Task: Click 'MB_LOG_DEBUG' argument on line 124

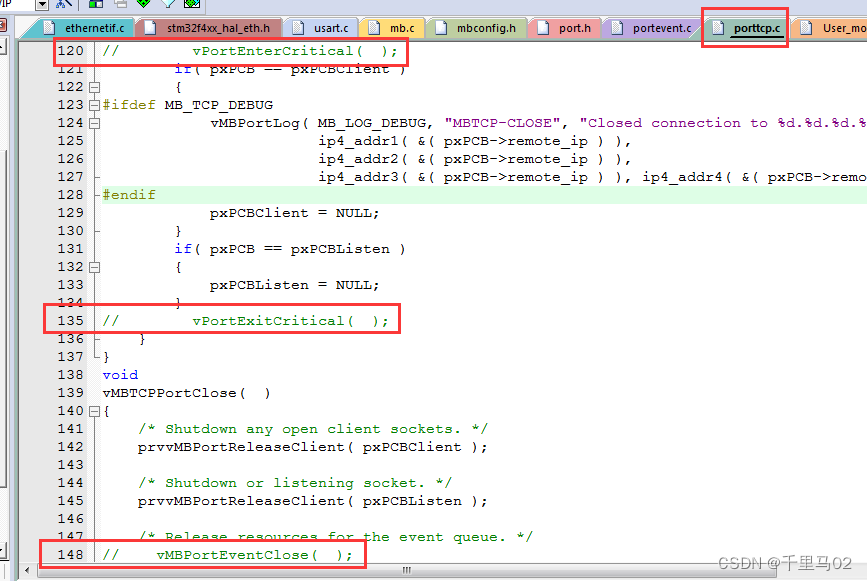Action: 371,123
